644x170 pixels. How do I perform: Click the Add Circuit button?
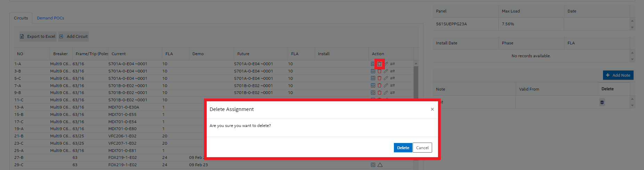tap(73, 36)
